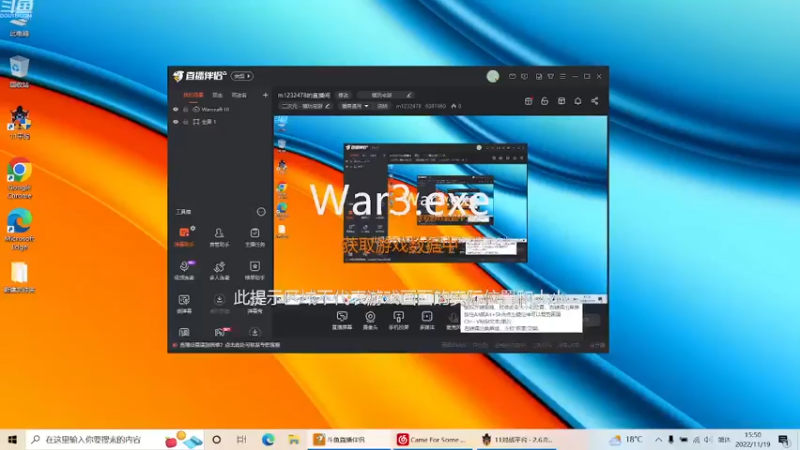
Task: Open Windows Start menu
Action: click(12, 439)
